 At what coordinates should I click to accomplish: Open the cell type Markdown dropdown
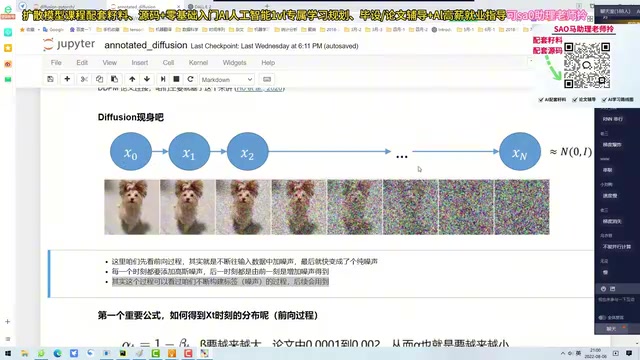tap(227, 80)
